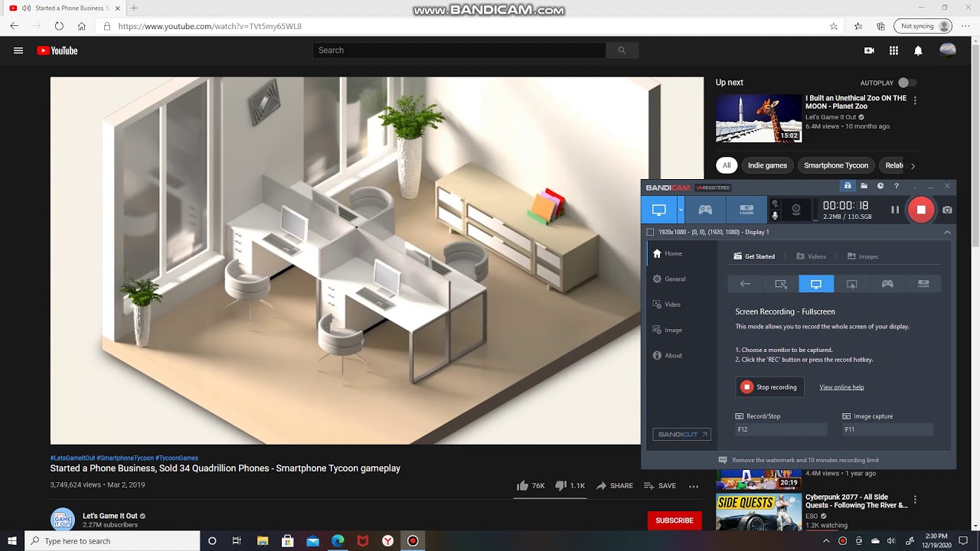The width and height of the screenshot is (980, 551).
Task: Select the Indie games filter chip
Action: point(767,165)
